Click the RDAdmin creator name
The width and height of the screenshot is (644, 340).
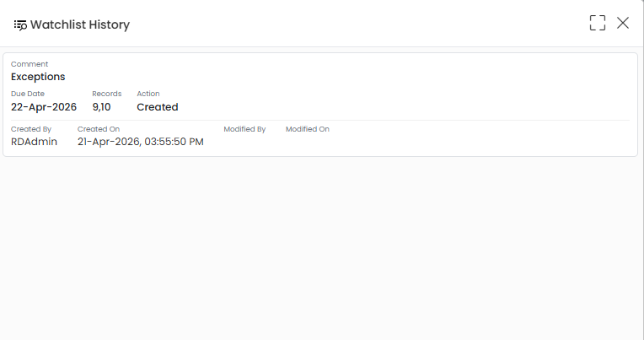point(34,142)
